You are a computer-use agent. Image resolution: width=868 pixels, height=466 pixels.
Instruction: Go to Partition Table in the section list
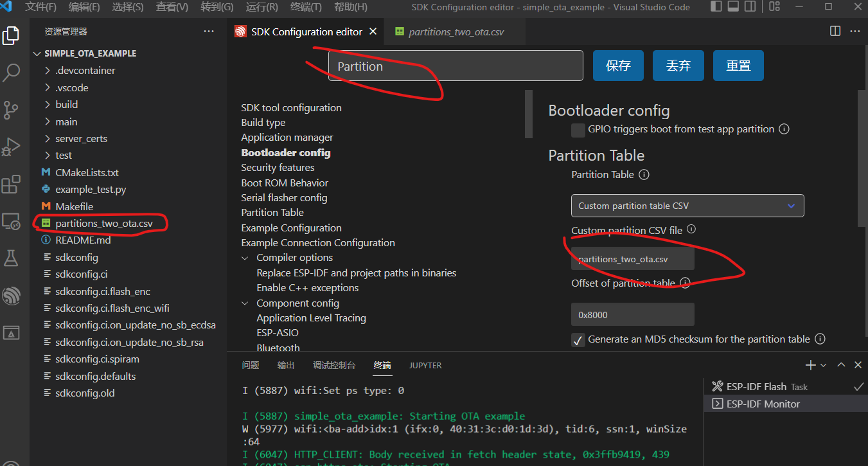(x=272, y=213)
